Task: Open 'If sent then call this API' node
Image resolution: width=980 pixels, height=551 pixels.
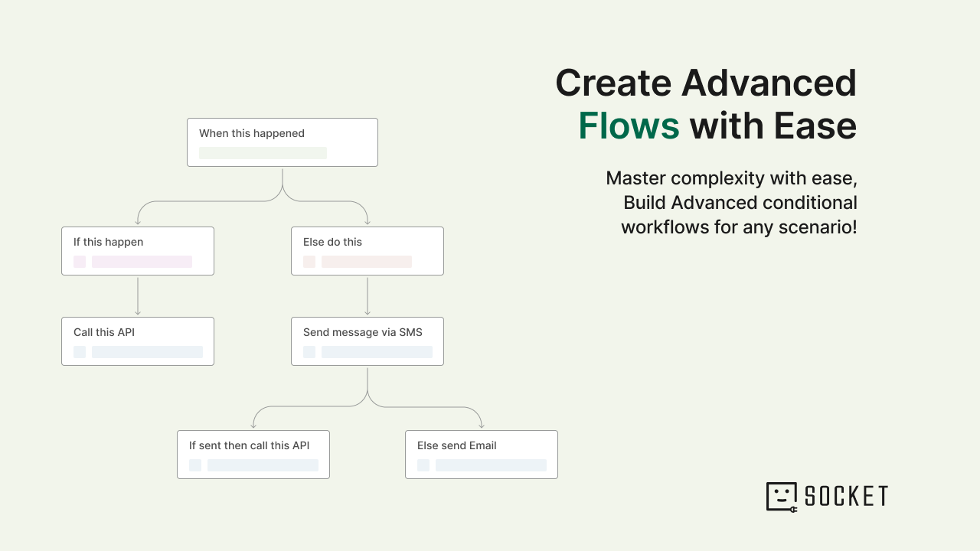Action: coord(253,455)
